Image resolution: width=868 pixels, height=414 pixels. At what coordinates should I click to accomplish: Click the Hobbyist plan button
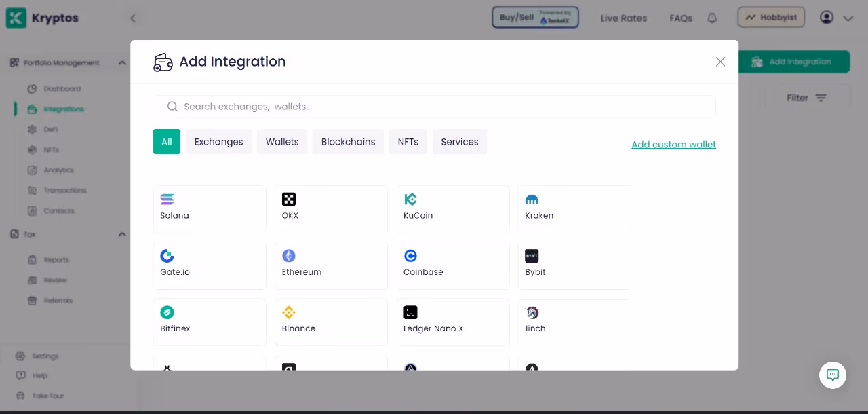771,18
